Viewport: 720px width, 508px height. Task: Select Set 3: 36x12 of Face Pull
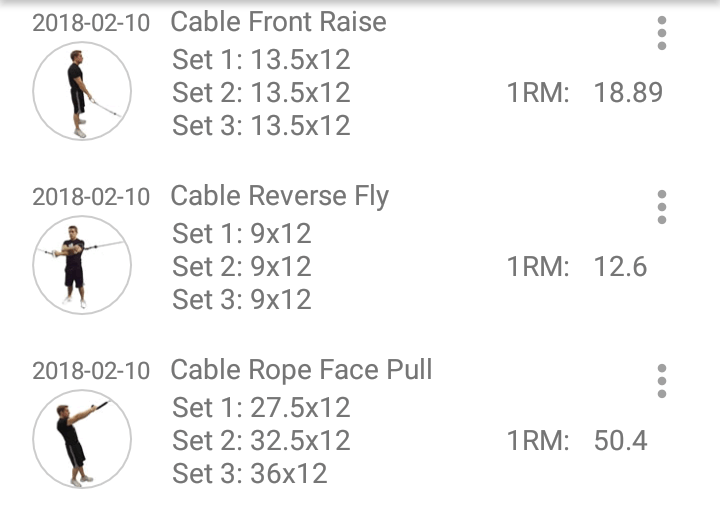coord(250,474)
